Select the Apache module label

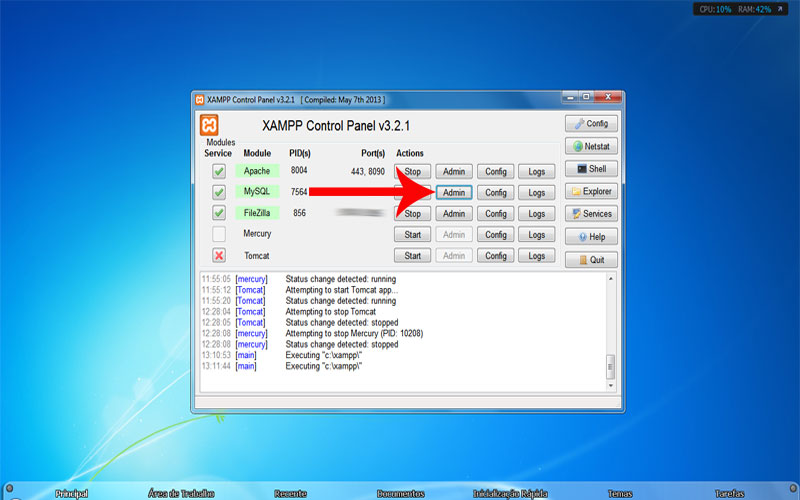pos(257,171)
